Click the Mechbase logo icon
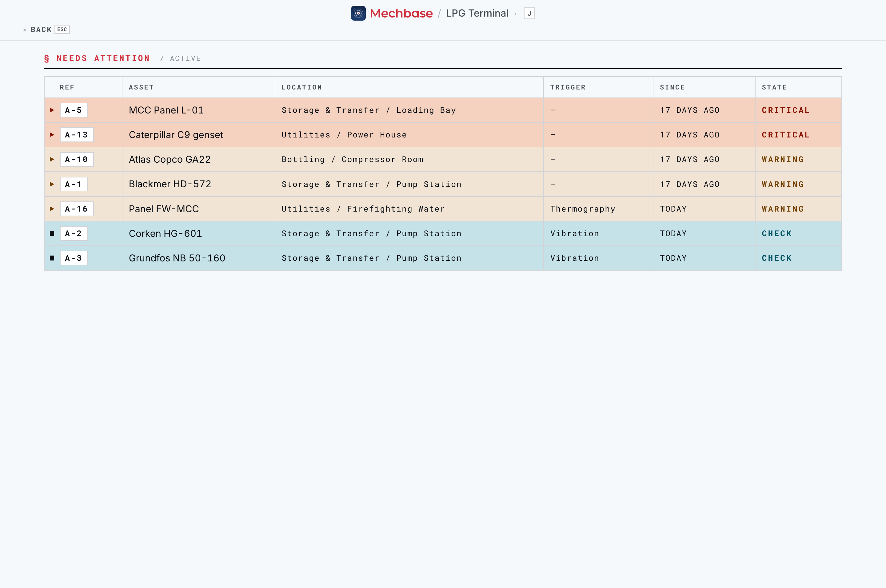This screenshot has width=886, height=588. pos(358,13)
